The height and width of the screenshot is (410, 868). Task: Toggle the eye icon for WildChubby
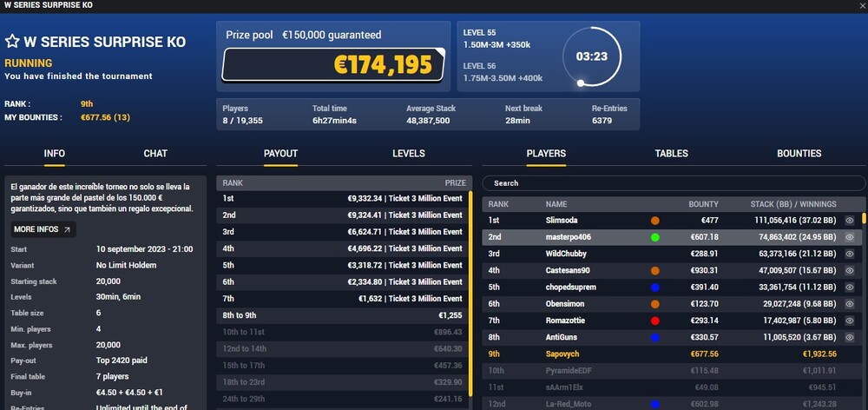click(x=850, y=254)
